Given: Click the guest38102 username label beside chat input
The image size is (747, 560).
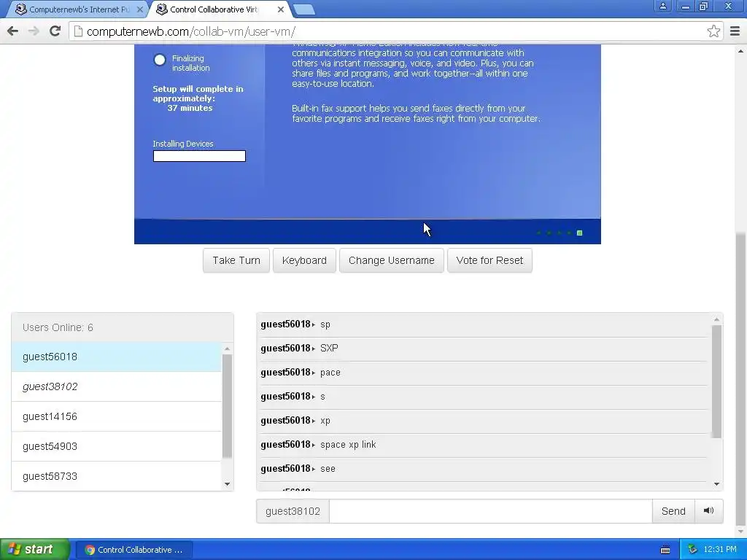Looking at the screenshot, I should click(x=293, y=511).
